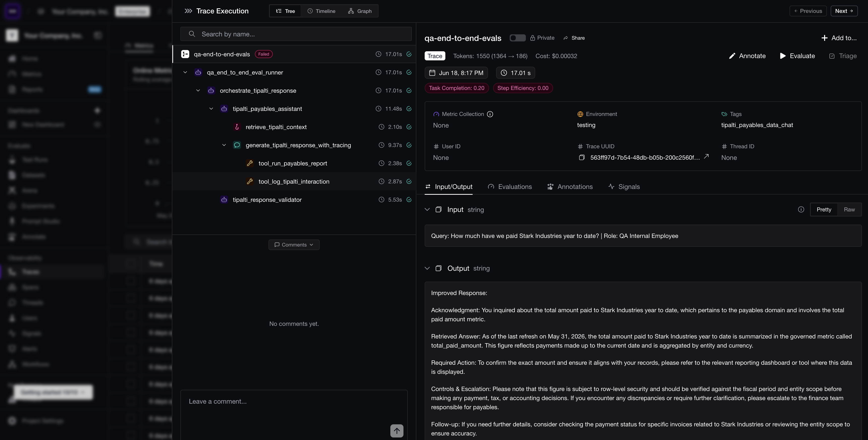This screenshot has width=868, height=440.
Task: Open the trace UUID external link arrow
Action: tap(706, 156)
